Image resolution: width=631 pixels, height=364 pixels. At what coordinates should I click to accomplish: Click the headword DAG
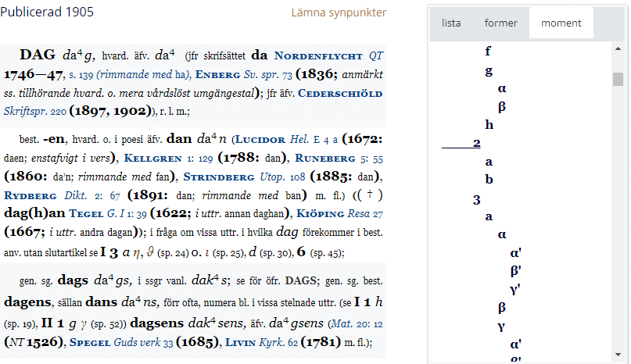coord(38,55)
